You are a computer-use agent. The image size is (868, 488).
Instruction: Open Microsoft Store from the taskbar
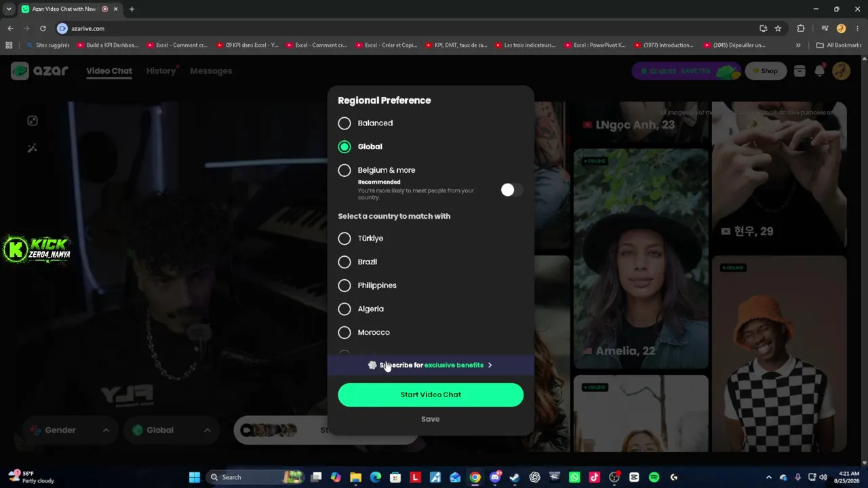395,477
